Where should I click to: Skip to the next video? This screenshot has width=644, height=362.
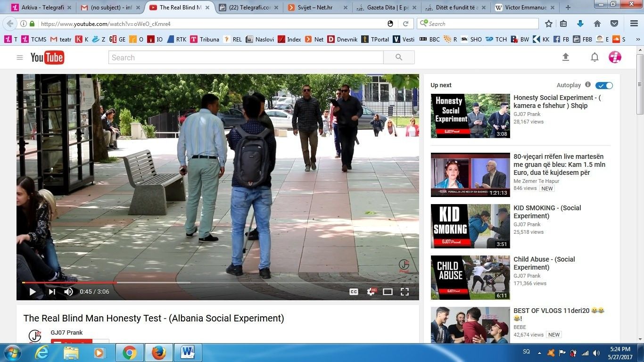point(52,292)
